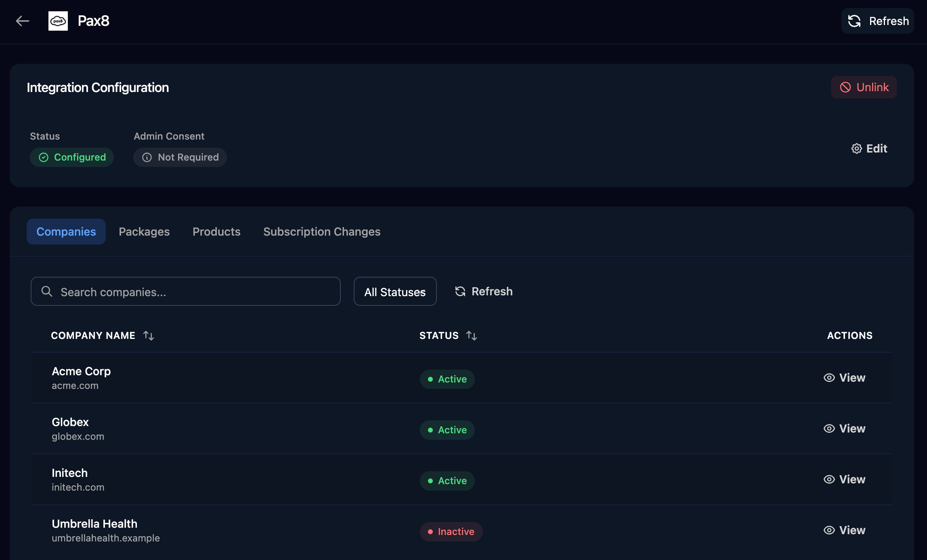The width and height of the screenshot is (927, 560).
Task: Click the acme.com domain text
Action: pyautogui.click(x=75, y=386)
